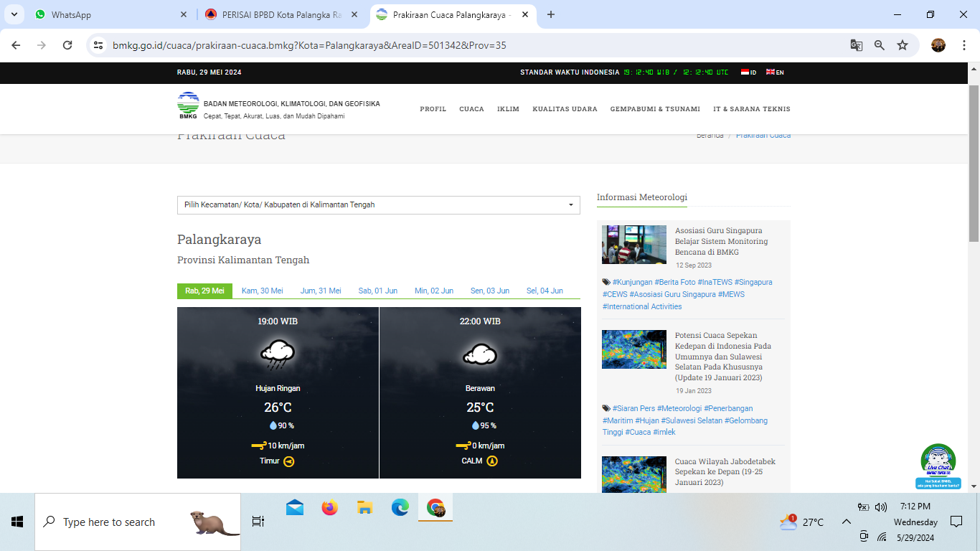Open the site information icon in address bar
This screenshot has height=551, width=980.
click(x=99, y=45)
